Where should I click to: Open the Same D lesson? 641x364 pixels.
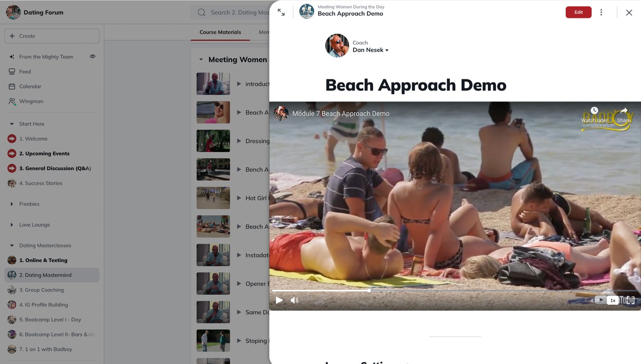point(257,312)
